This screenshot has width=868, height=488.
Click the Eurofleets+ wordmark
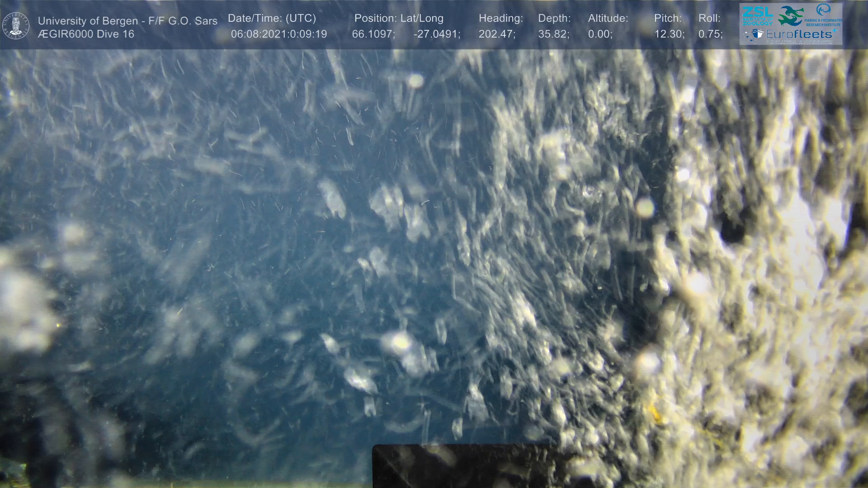pyautogui.click(x=798, y=34)
